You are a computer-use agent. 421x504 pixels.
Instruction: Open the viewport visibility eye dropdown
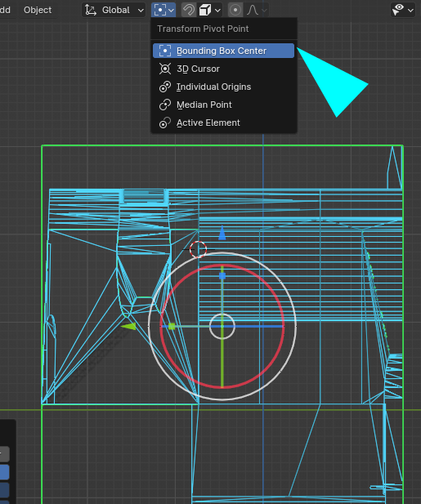pyautogui.click(x=402, y=11)
